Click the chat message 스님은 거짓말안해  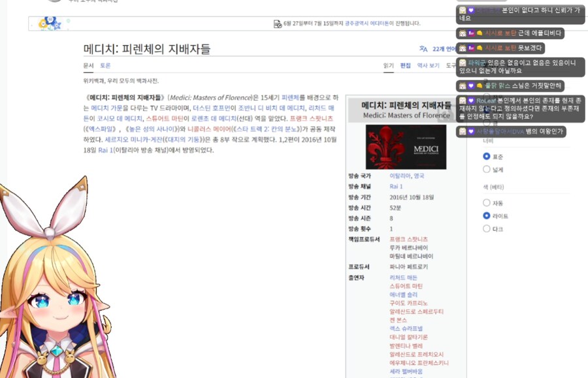coord(510,86)
